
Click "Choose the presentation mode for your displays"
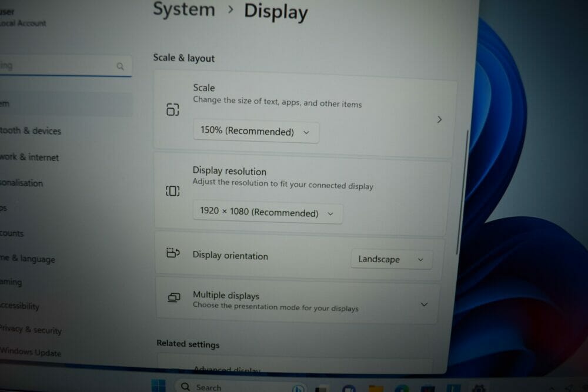pyautogui.click(x=276, y=307)
